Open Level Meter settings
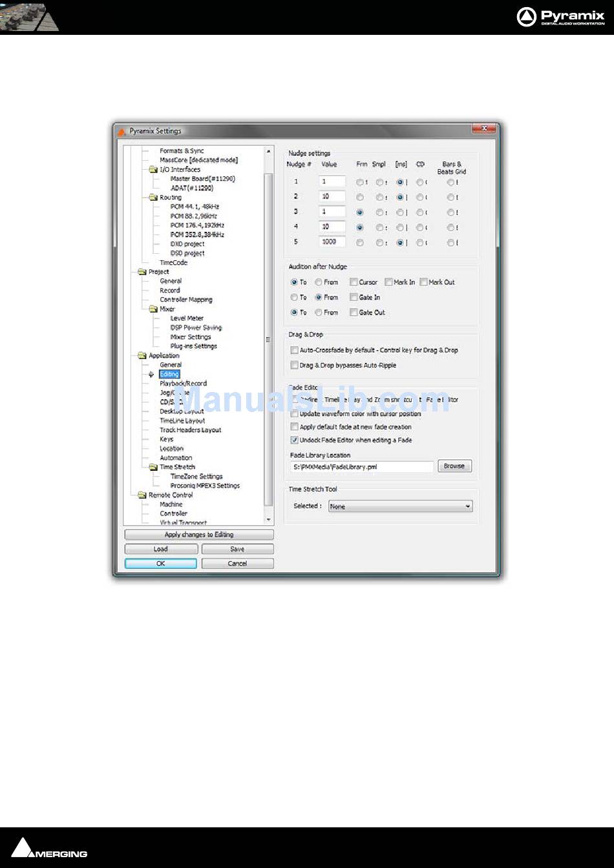 pos(187,318)
